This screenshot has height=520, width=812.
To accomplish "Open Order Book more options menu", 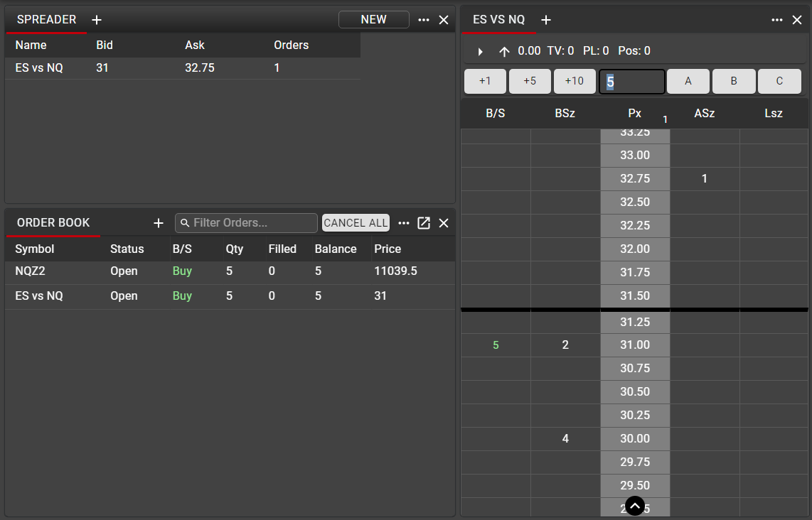I will click(x=404, y=223).
